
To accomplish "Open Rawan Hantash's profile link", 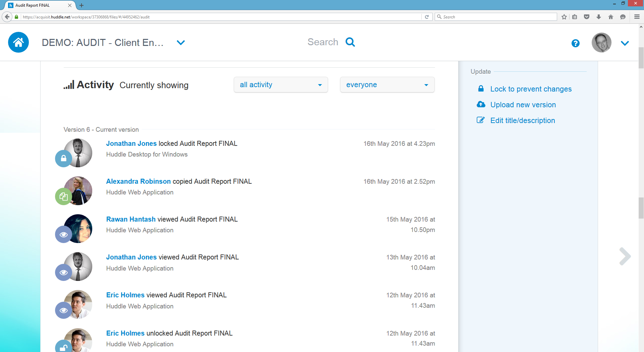I will click(131, 219).
